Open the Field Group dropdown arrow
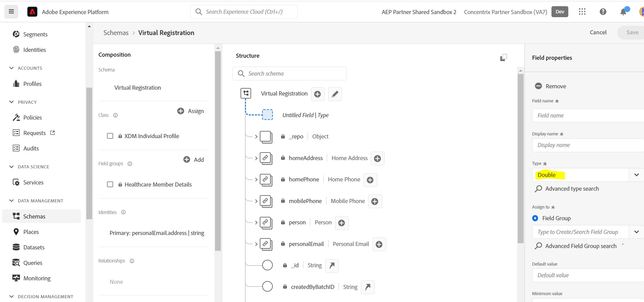This screenshot has height=302, width=644. pos(636,232)
